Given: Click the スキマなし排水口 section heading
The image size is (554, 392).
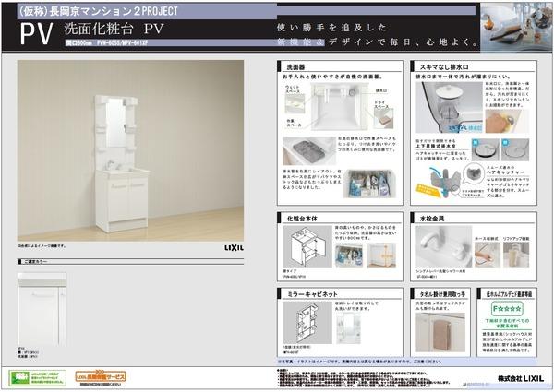Looking at the screenshot, I should tap(444, 66).
